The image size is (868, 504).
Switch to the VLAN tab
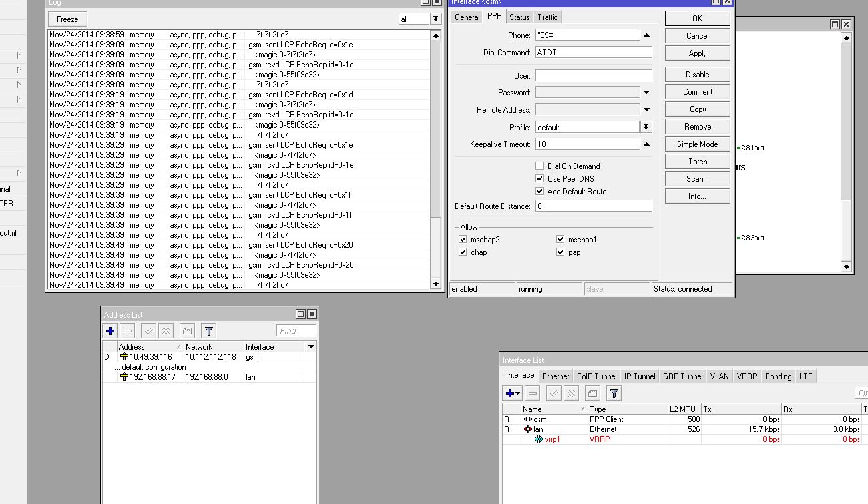click(720, 376)
